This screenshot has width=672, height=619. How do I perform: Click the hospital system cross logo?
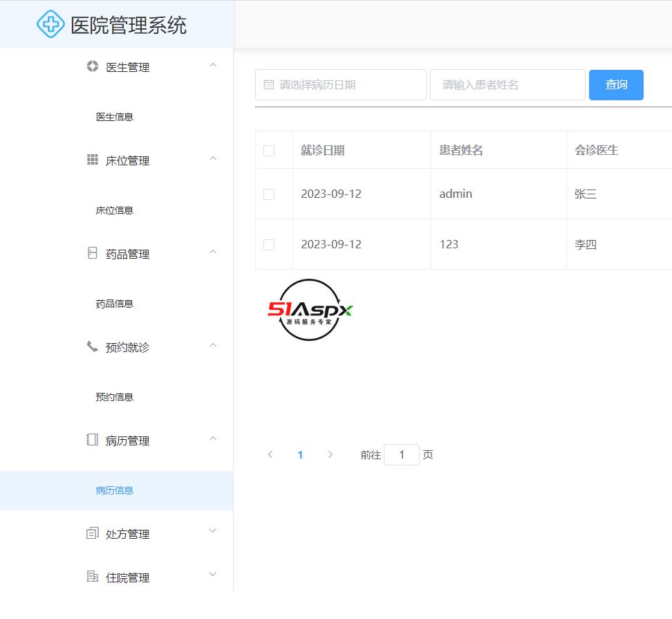pos(50,24)
